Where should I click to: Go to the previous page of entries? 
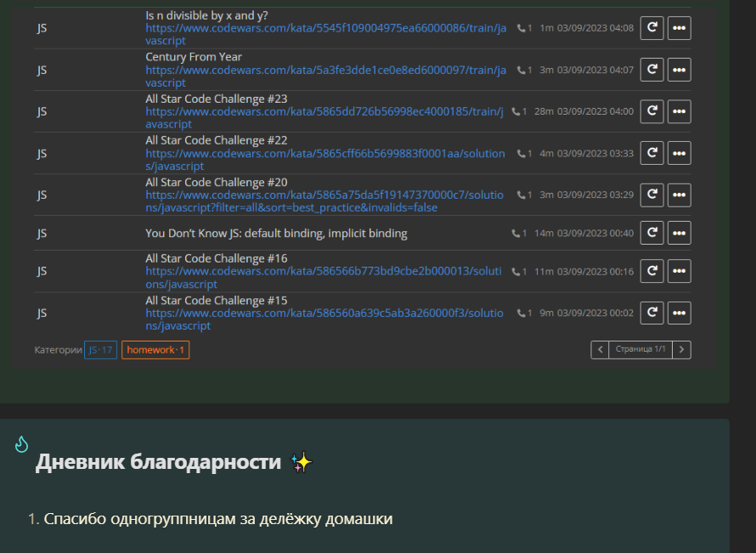(600, 349)
